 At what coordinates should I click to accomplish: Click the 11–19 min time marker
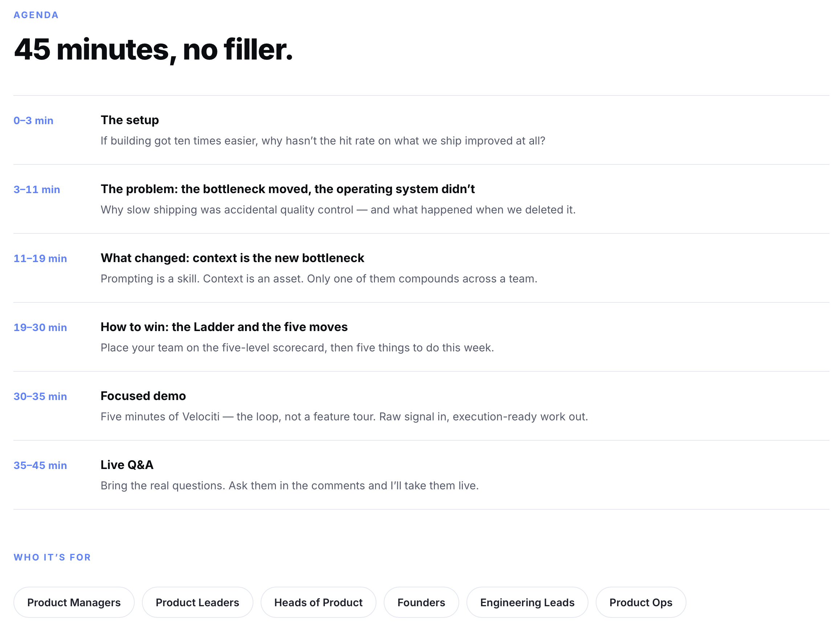coord(40,258)
